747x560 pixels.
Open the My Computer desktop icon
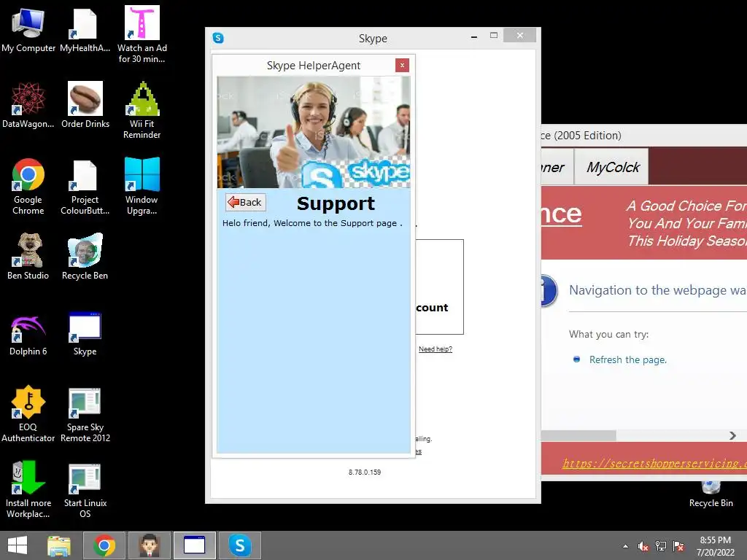(28, 29)
